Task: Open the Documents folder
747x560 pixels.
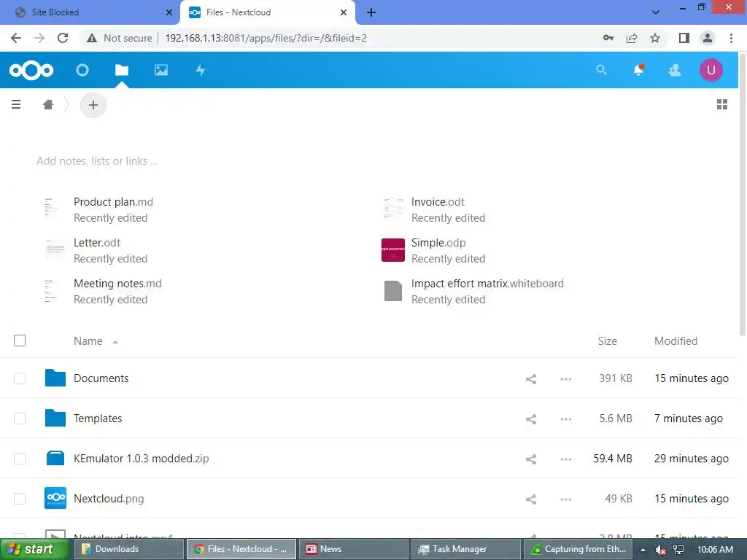Action: [x=101, y=378]
